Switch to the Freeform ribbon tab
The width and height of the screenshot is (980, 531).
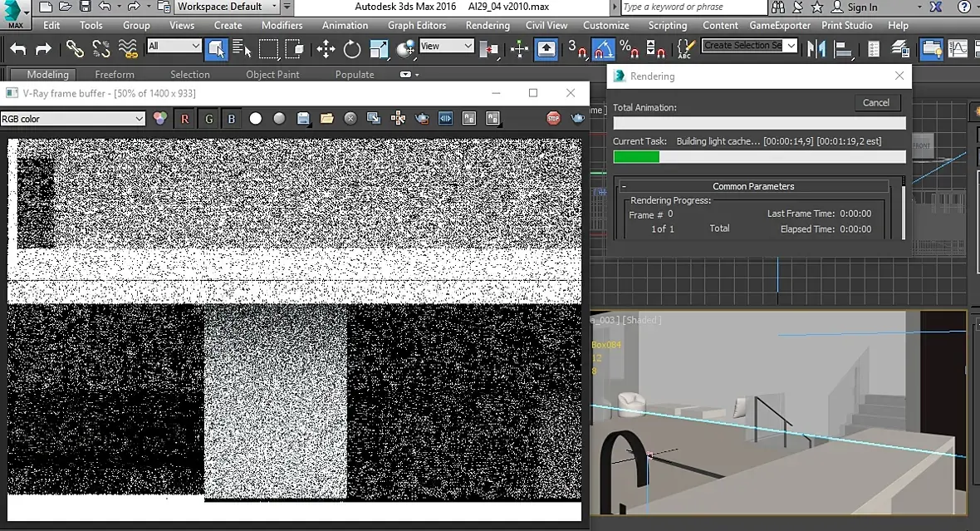click(x=115, y=75)
